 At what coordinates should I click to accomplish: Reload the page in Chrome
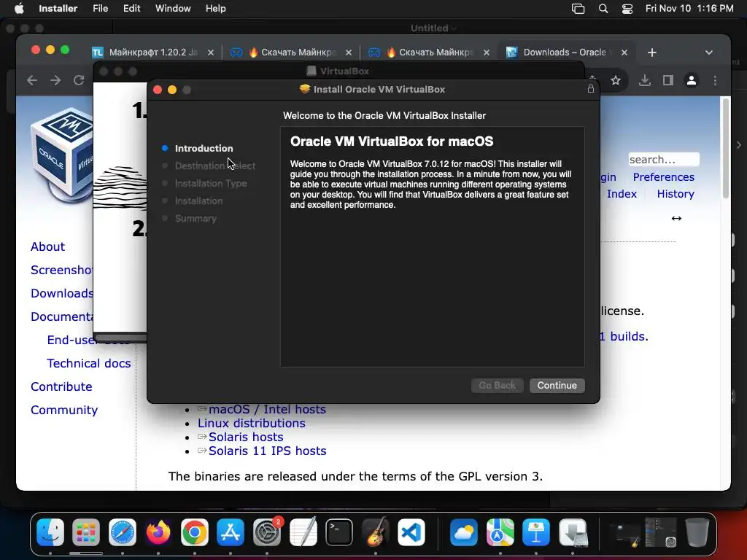point(79,80)
